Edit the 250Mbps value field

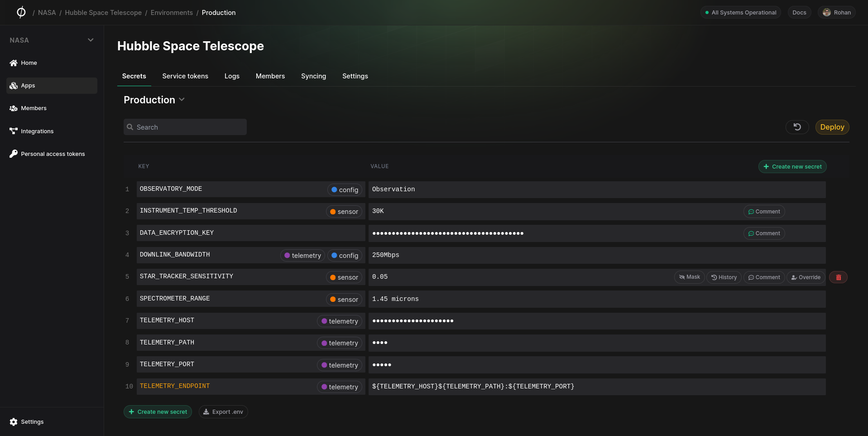pos(597,255)
